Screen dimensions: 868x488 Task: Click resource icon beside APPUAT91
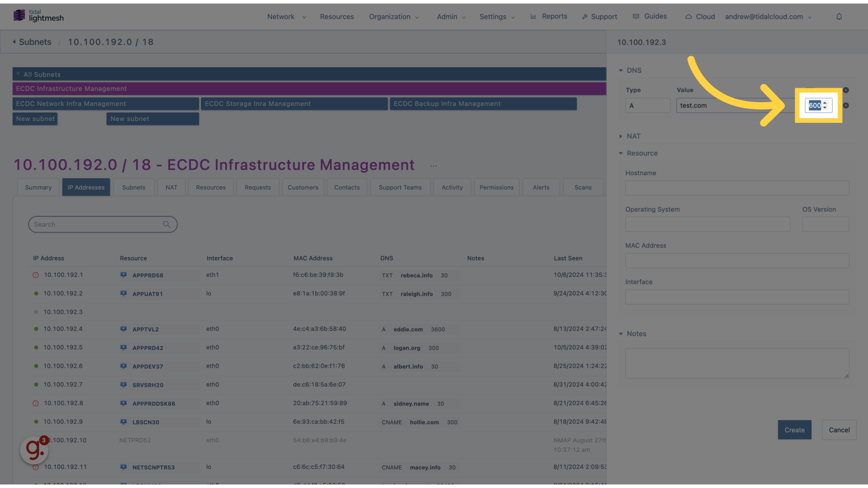(123, 293)
